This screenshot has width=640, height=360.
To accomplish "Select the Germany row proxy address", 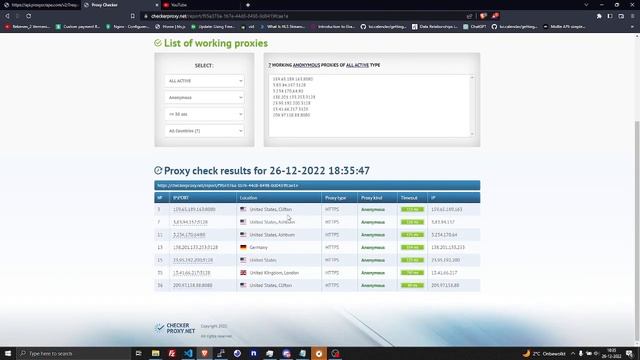I will click(x=195, y=247).
